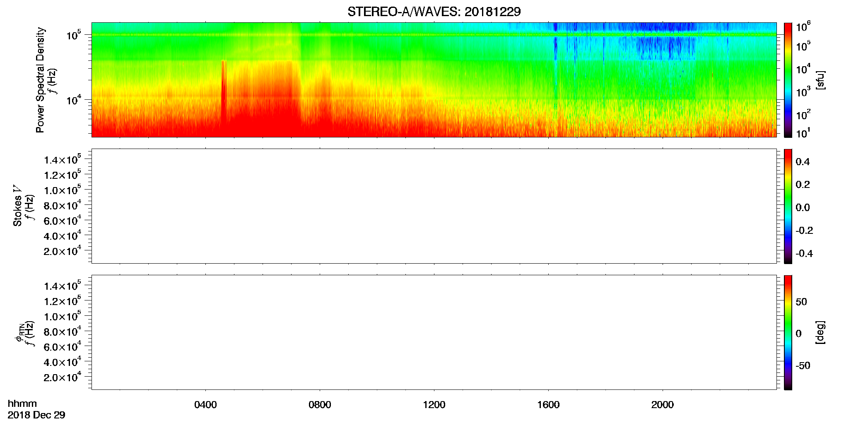Click the 0400 time axis label
868x447 pixels.
point(205,405)
